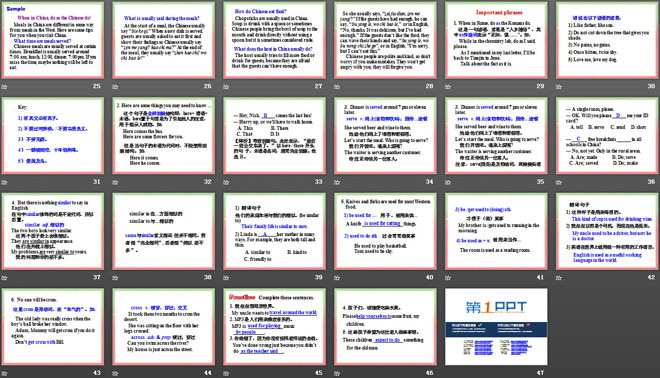Click the star icon beneath slide 33
Screen dimensions: 660x378
226,182
